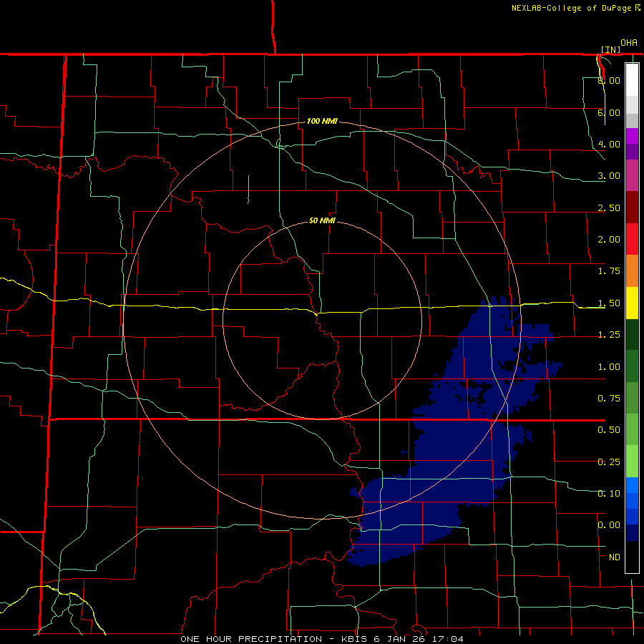The height and width of the screenshot is (644, 644).
Task: Pick the darkest green legend swatch
Action: point(632,335)
